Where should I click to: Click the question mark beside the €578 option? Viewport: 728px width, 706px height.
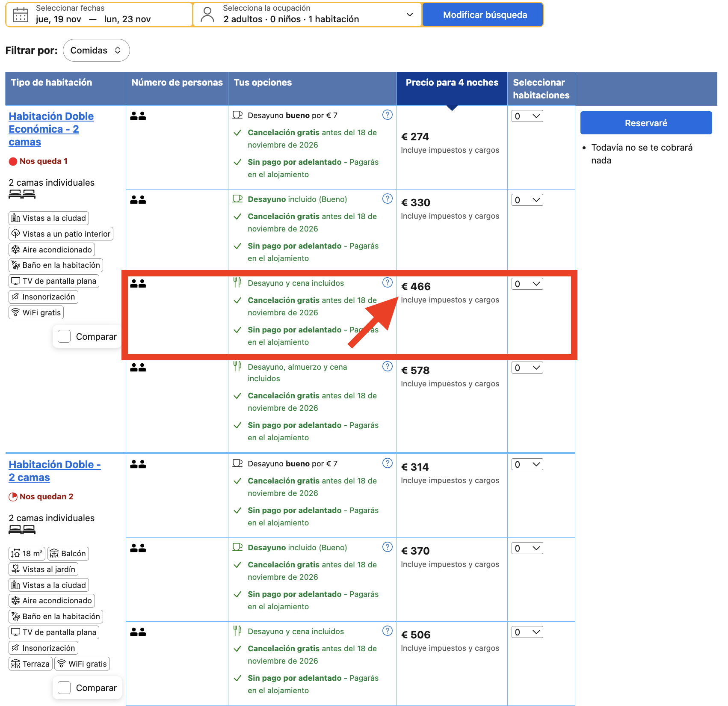pos(388,366)
